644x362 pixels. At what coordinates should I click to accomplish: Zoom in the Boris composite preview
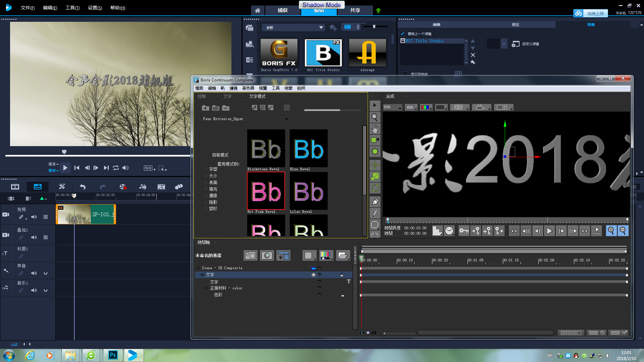point(611,231)
